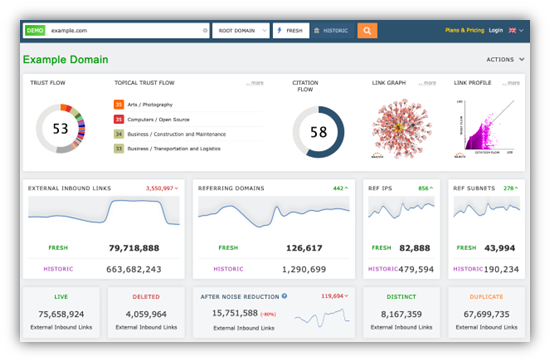Select Computers / Open Source topic
550x362 pixels.
click(x=158, y=119)
